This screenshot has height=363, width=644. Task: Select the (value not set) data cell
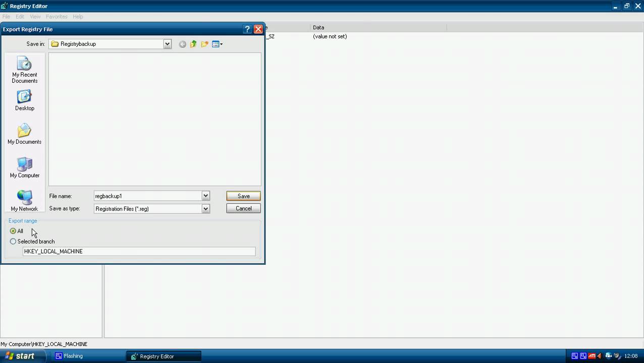330,36
